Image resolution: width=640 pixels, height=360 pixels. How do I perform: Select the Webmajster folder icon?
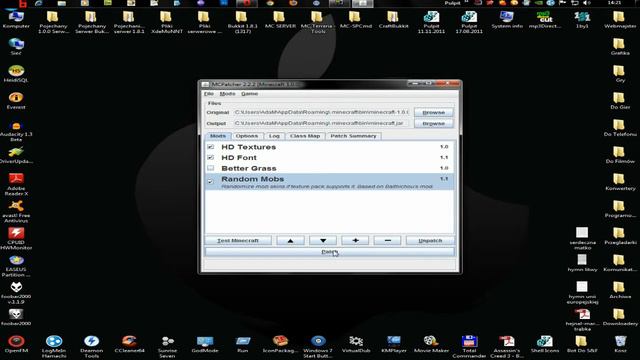point(620,20)
